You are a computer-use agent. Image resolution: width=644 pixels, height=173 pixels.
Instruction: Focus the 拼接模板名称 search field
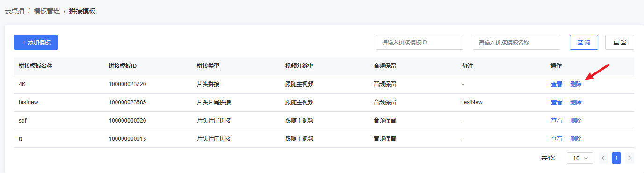point(516,42)
